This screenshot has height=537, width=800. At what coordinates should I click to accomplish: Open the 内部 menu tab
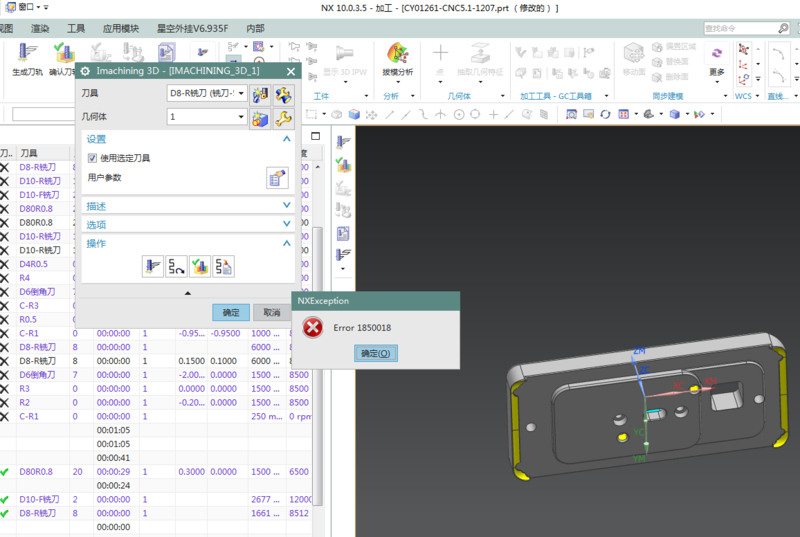click(x=255, y=29)
